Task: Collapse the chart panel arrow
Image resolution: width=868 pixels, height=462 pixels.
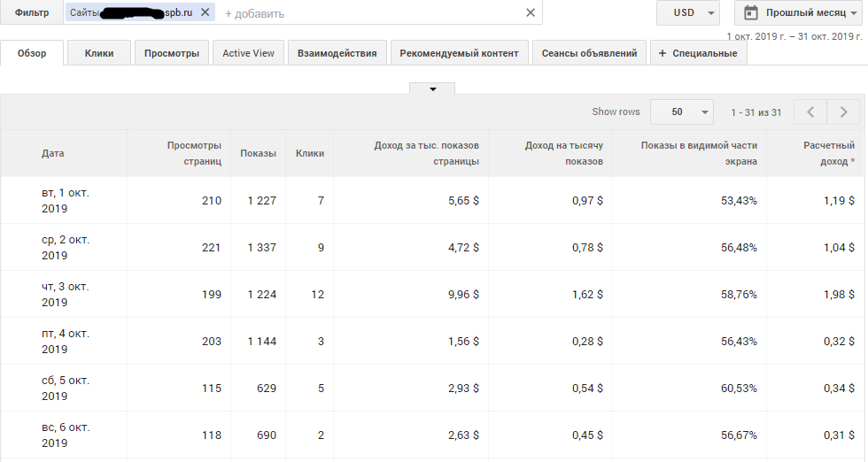Action: point(432,89)
